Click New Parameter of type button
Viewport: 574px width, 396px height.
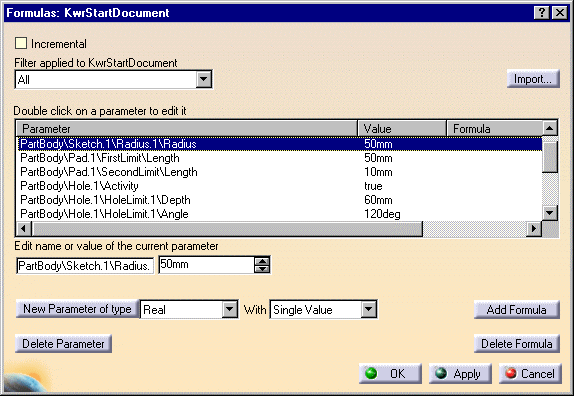coord(77,309)
